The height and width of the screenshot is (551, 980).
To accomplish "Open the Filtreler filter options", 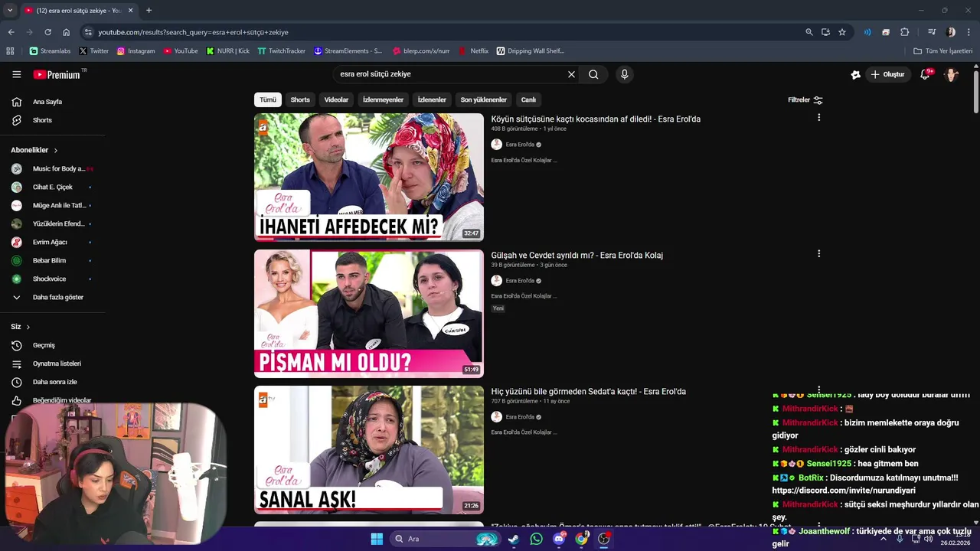I will 805,99.
